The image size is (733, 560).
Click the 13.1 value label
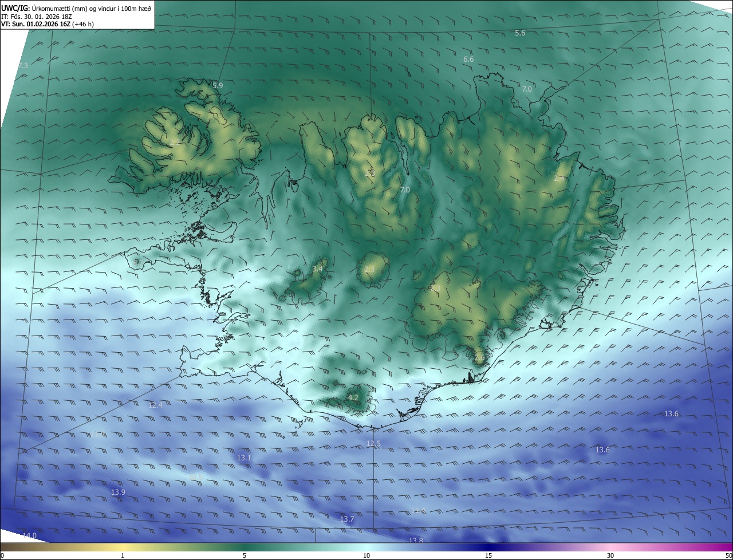point(244,458)
